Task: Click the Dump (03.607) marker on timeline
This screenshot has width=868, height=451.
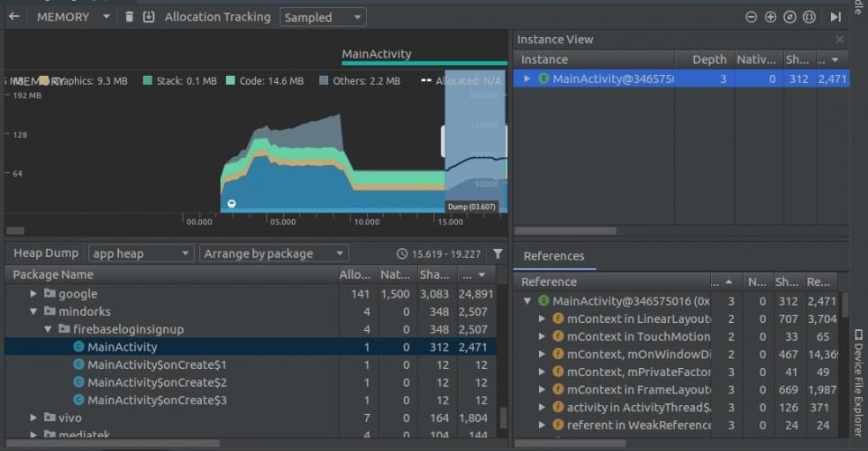Action: [471, 207]
